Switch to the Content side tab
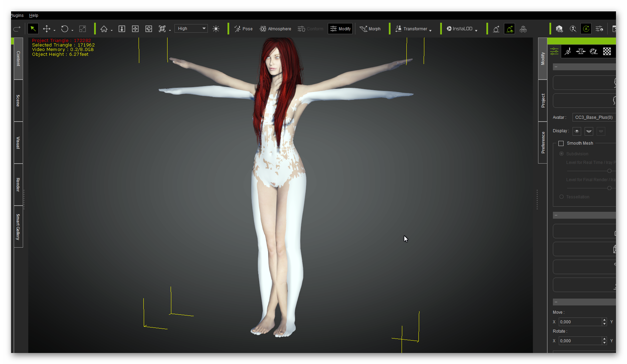 point(18,59)
